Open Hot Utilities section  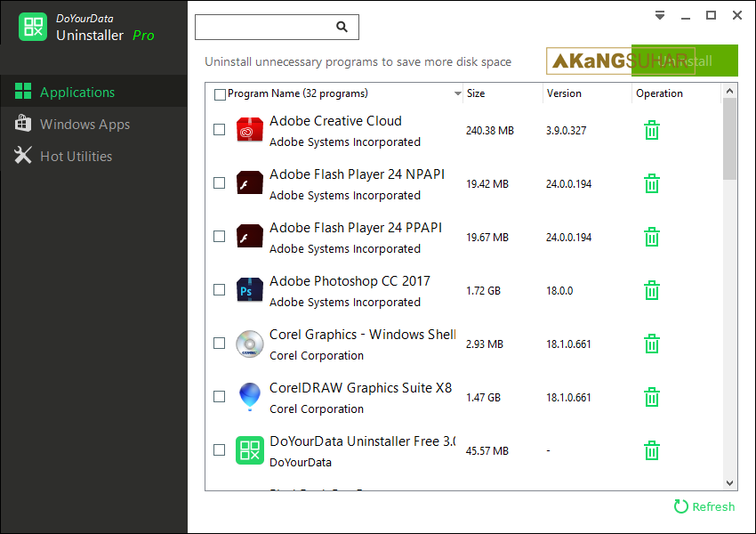[93, 156]
